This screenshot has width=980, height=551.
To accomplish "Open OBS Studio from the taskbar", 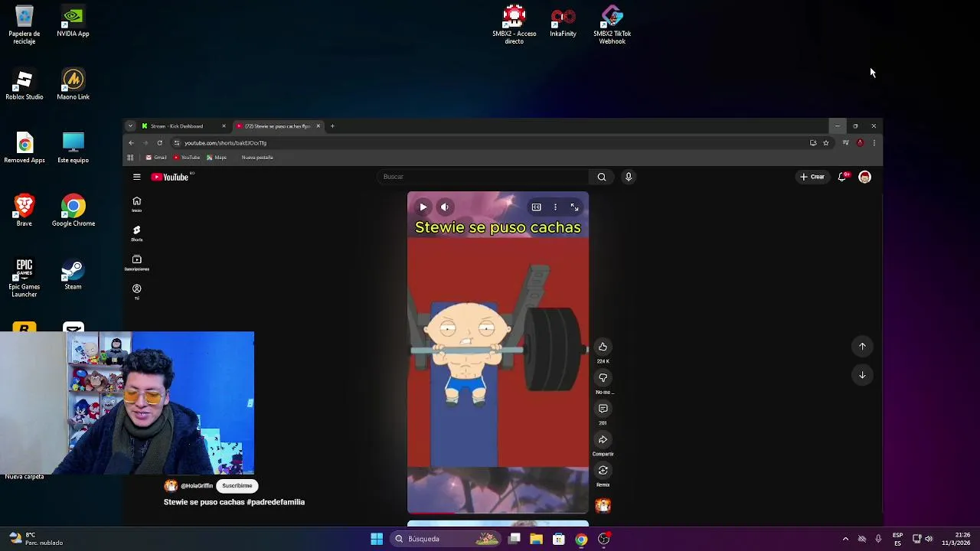I will click(x=604, y=539).
